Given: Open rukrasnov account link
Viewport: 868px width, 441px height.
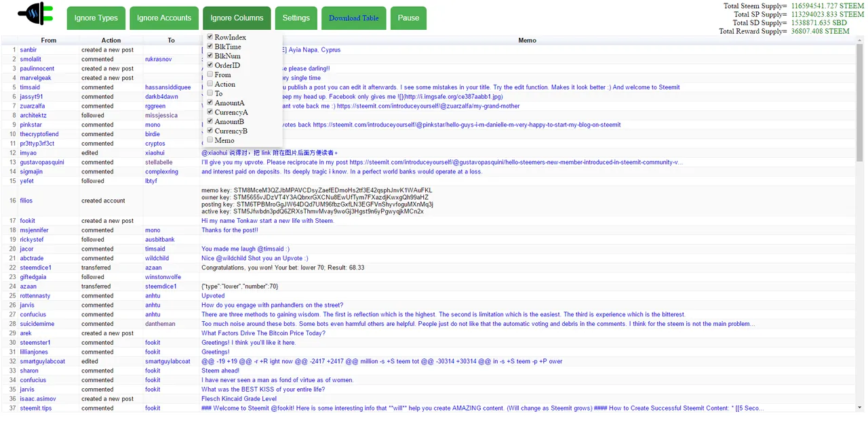Looking at the screenshot, I should pyautogui.click(x=159, y=60).
